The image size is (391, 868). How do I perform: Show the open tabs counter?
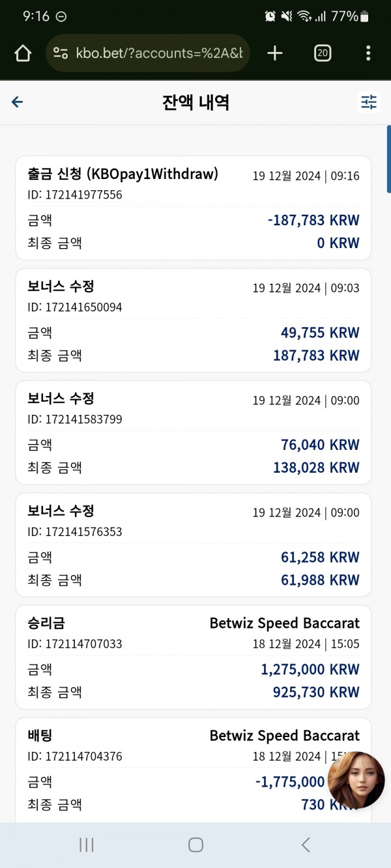(322, 53)
